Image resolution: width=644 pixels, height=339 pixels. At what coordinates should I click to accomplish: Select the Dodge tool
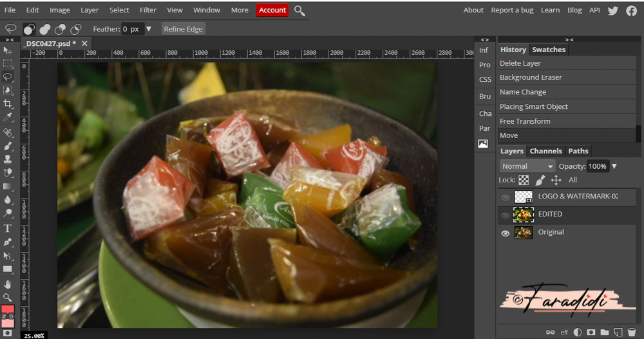coord(7,213)
